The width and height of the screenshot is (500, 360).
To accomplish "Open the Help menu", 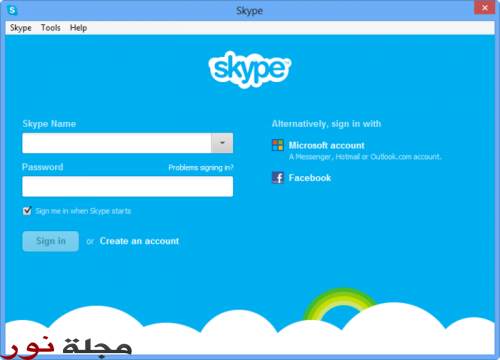I will coord(78,28).
